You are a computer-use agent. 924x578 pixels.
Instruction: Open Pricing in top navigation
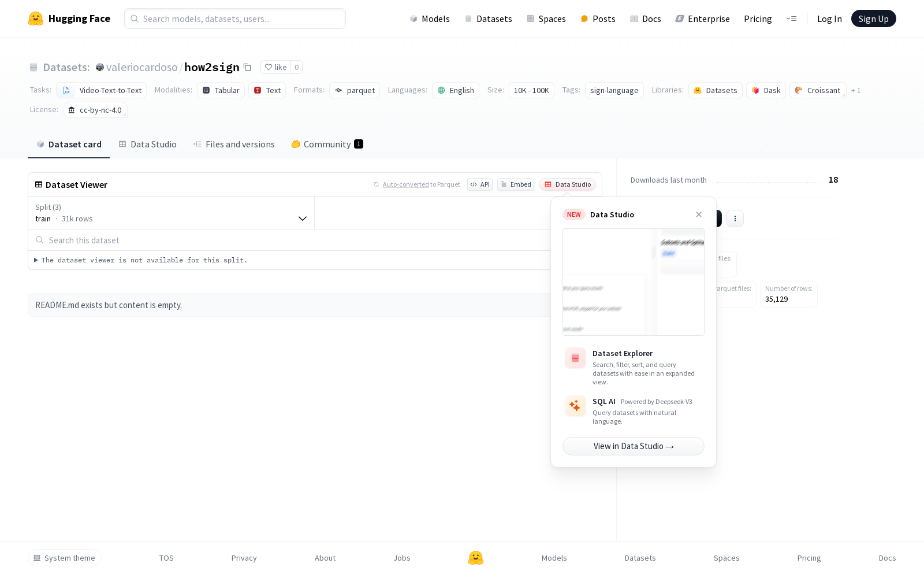[758, 18]
